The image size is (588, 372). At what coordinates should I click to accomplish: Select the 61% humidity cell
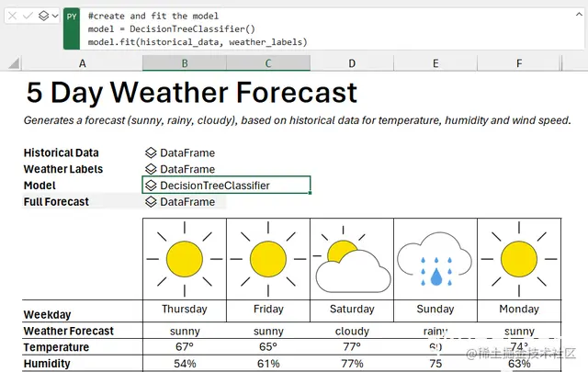coord(268,364)
